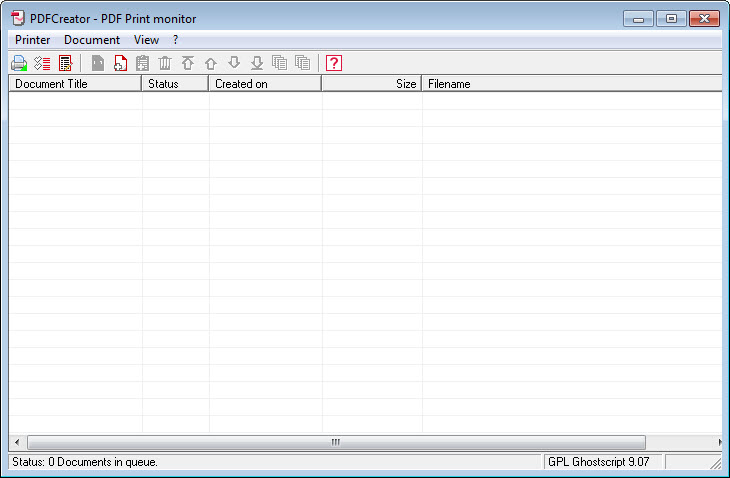Open the ? help menu
Screen dimensions: 730x478
click(175, 40)
